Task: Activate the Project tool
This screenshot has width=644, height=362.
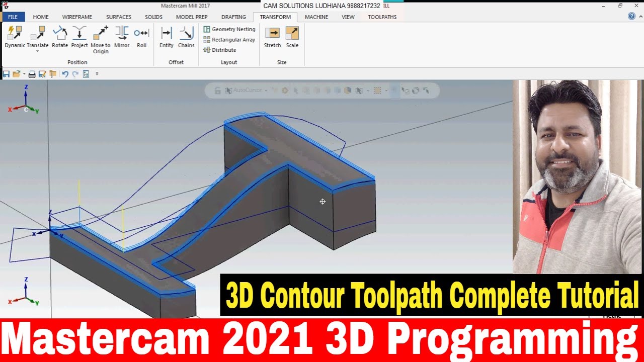Action: (79, 38)
